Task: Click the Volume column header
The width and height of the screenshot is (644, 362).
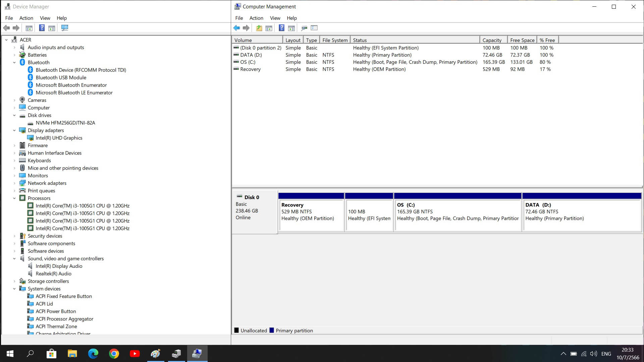Action: (257, 40)
